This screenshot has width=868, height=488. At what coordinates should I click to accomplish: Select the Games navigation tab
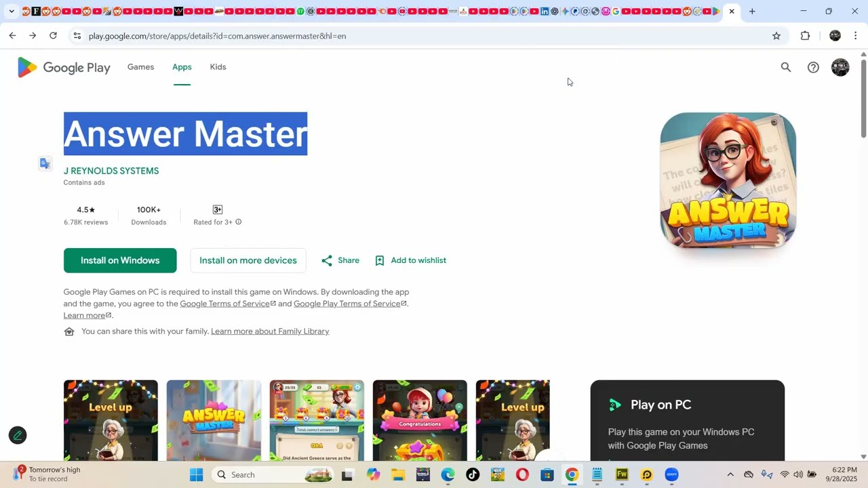(140, 67)
